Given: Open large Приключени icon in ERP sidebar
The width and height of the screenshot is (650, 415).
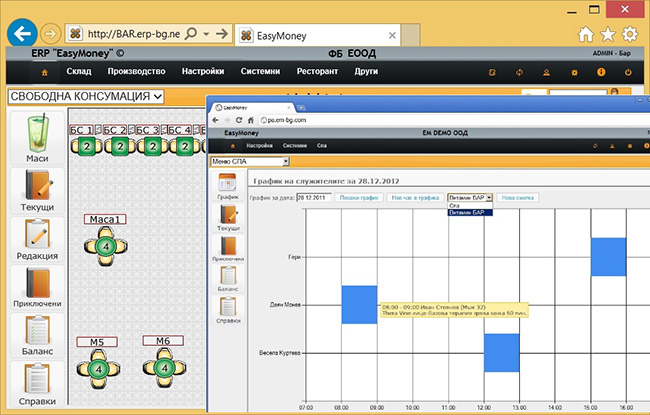Looking at the screenshot, I should 37,287.
